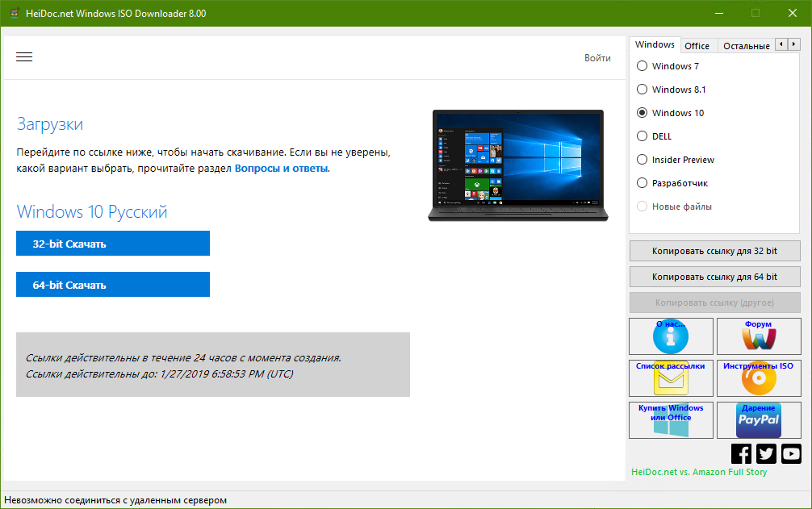The height and width of the screenshot is (509, 812).
Task: Click Купить Windows или Office icon
Action: coord(671,420)
